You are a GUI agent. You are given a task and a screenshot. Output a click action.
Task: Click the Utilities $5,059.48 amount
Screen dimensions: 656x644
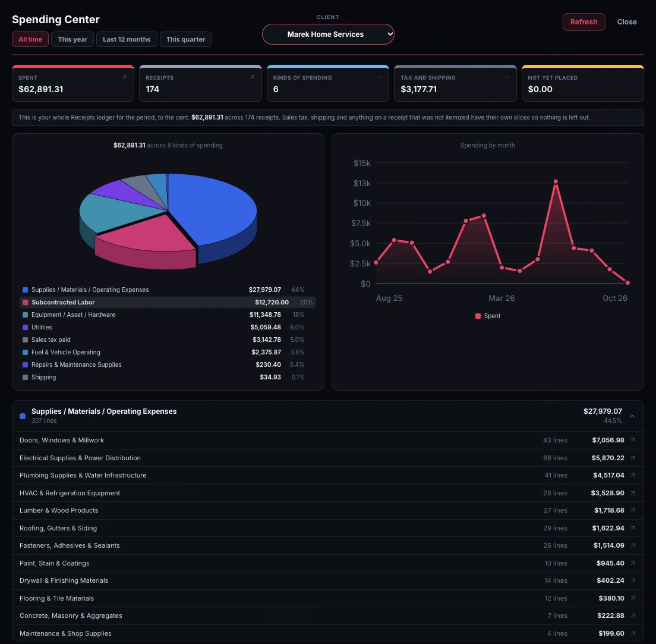coord(266,328)
